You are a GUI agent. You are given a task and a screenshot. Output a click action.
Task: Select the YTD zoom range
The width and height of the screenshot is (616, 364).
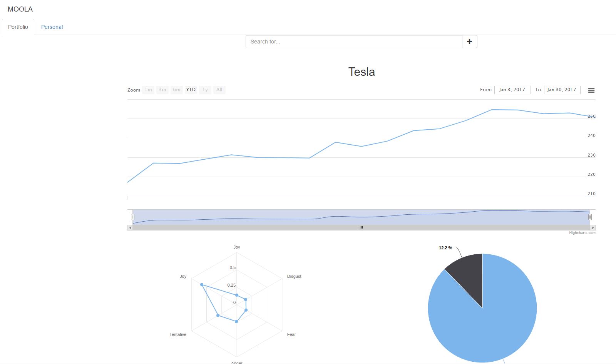(191, 90)
